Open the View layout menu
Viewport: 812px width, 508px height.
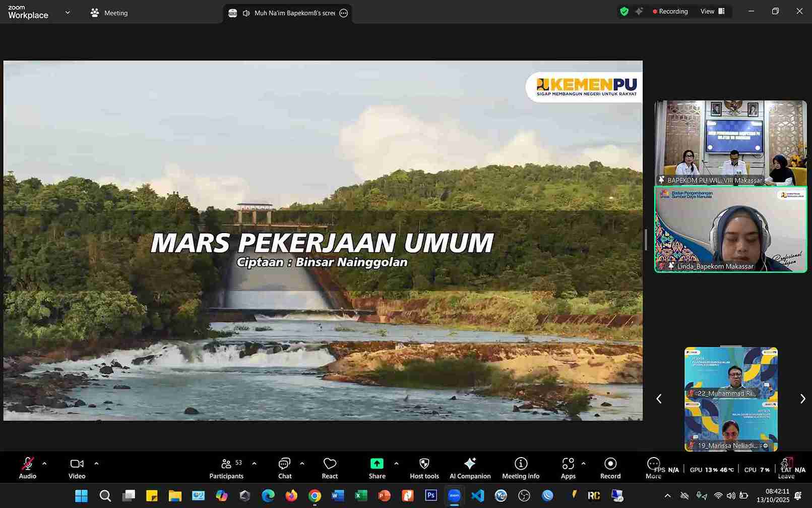point(712,11)
